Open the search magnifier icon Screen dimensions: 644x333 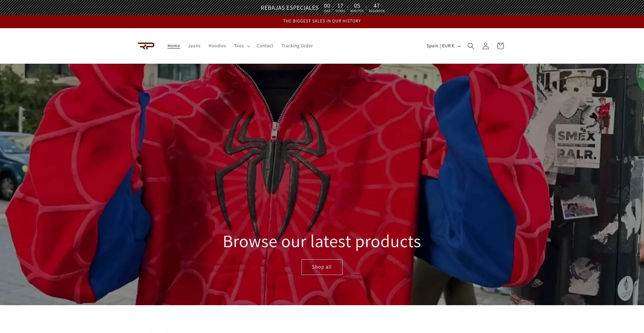point(471,46)
